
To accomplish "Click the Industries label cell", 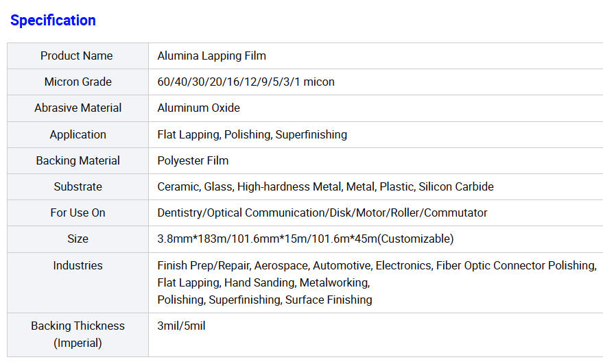I will point(78,265).
